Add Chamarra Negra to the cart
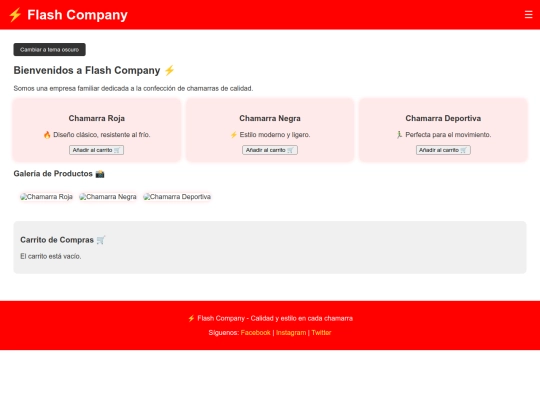The image size is (540, 405). pos(270,150)
